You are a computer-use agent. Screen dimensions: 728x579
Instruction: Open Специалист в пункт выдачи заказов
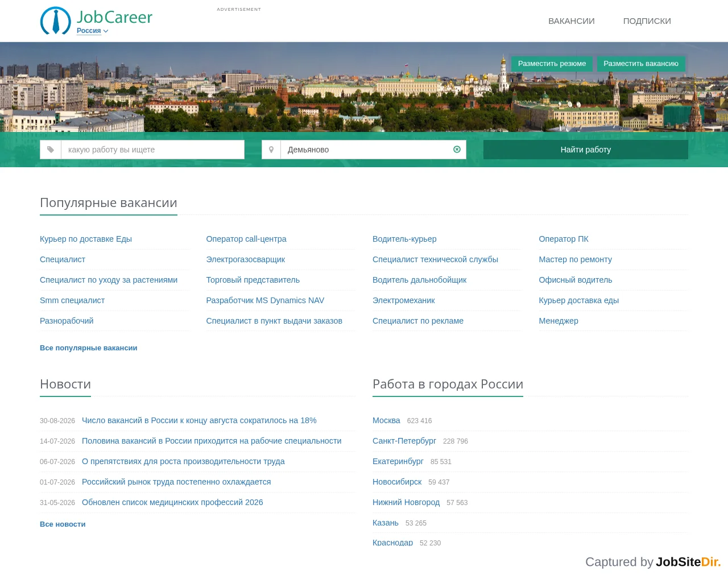274,321
